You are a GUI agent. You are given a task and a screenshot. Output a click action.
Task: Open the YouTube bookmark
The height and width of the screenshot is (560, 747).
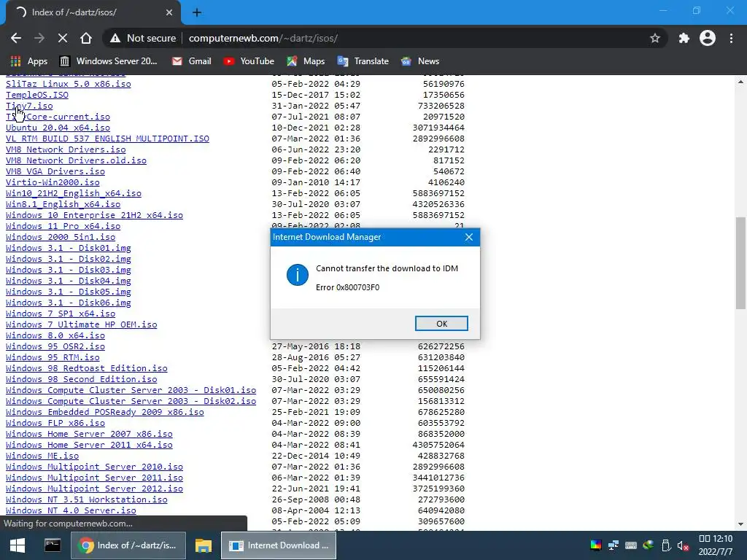coord(249,61)
